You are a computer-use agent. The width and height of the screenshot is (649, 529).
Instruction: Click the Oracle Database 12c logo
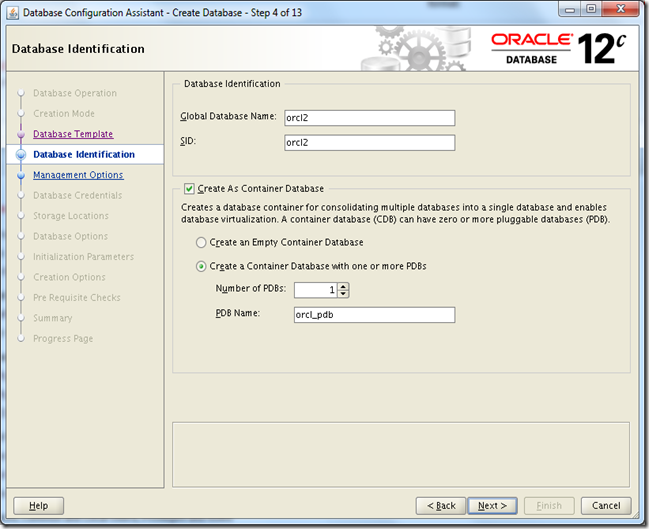click(x=558, y=48)
